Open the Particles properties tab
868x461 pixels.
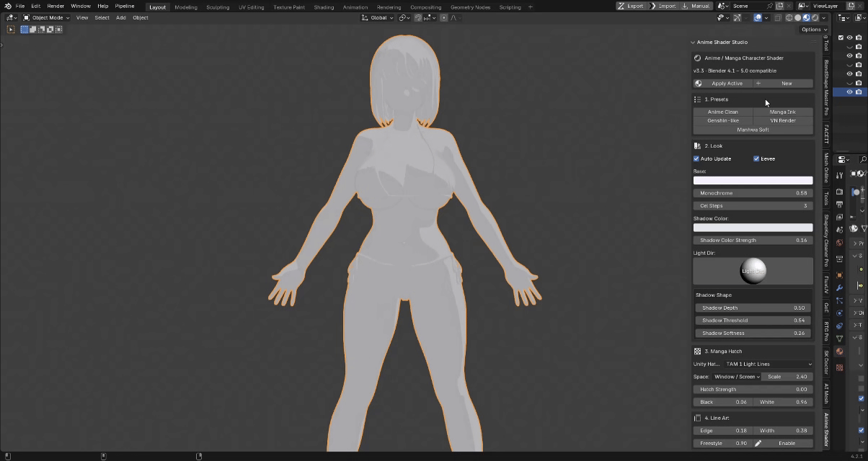point(839,300)
